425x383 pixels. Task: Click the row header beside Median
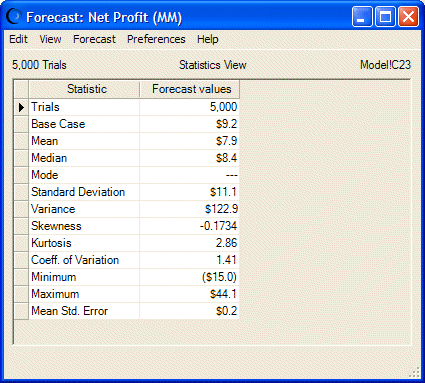21,158
